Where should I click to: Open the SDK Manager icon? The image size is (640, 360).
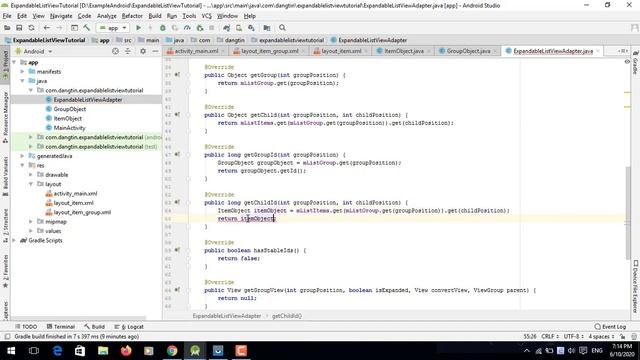pos(251,28)
